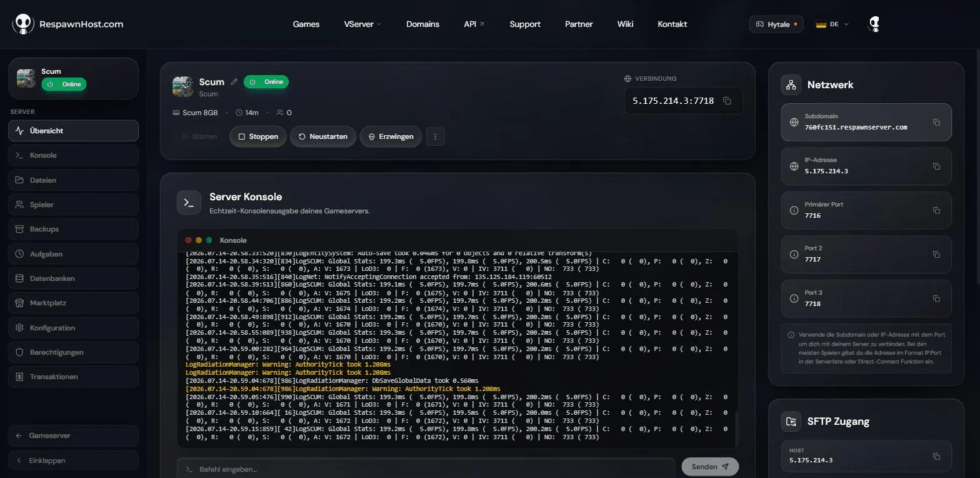Click the yellow console window dot
Image resolution: width=980 pixels, height=478 pixels.
tap(199, 240)
